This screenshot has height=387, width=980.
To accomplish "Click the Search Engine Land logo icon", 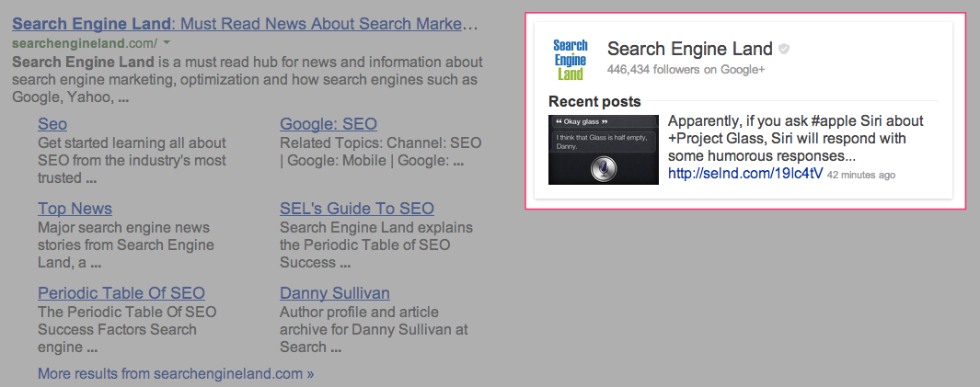I will point(570,60).
